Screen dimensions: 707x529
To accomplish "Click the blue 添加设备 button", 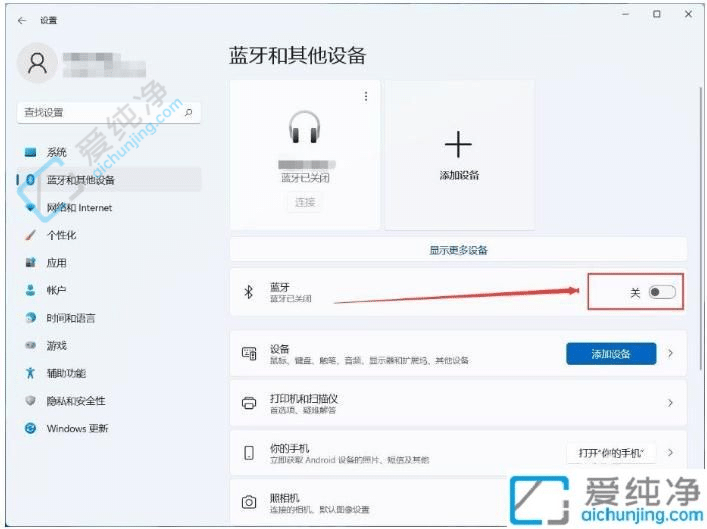I will [x=611, y=354].
